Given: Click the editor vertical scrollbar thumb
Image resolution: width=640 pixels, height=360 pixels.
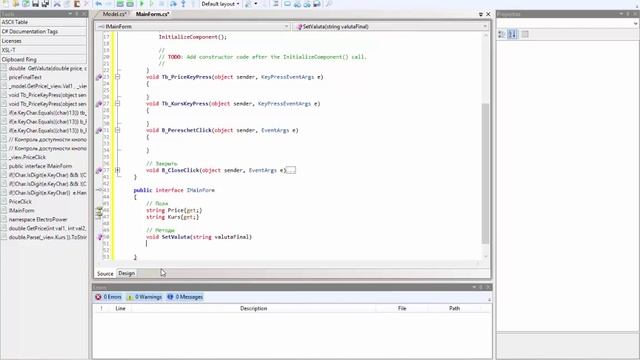Looking at the screenshot, I should 485,173.
